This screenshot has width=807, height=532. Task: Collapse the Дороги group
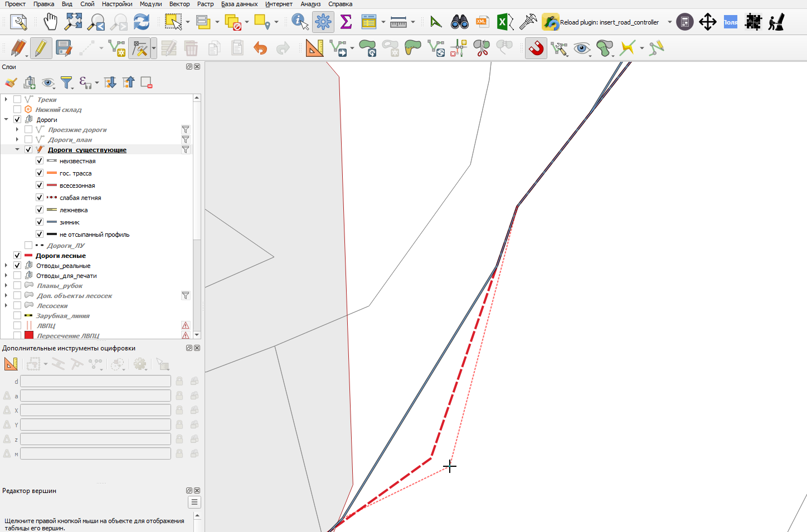pos(6,120)
